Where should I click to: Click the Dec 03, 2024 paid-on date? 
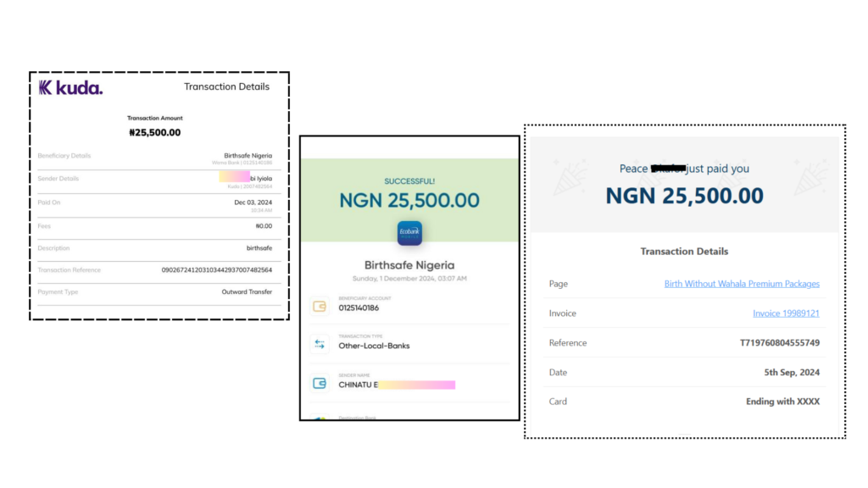(x=253, y=202)
